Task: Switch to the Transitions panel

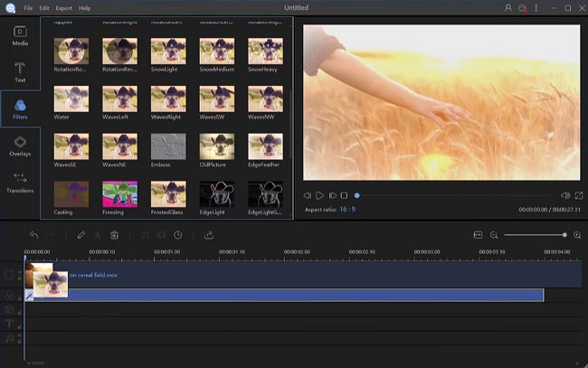Action: (20, 183)
